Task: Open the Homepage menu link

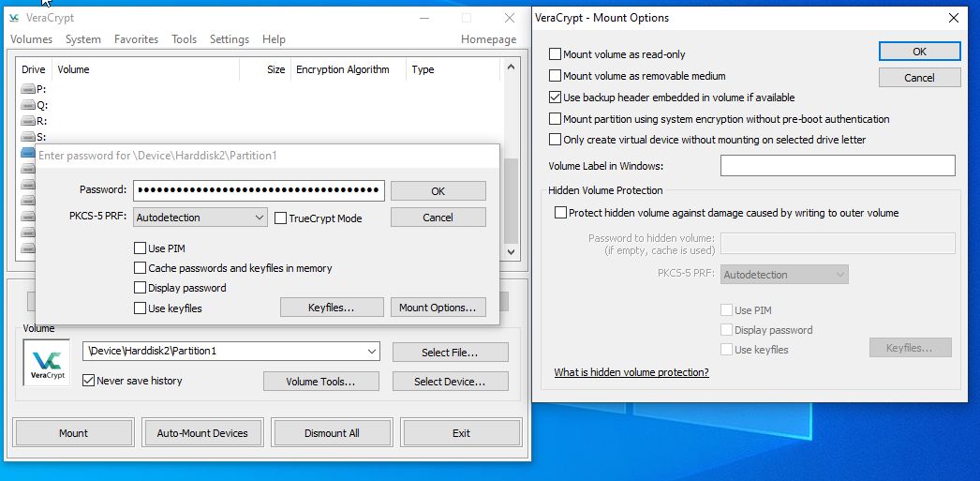Action: coord(489,39)
